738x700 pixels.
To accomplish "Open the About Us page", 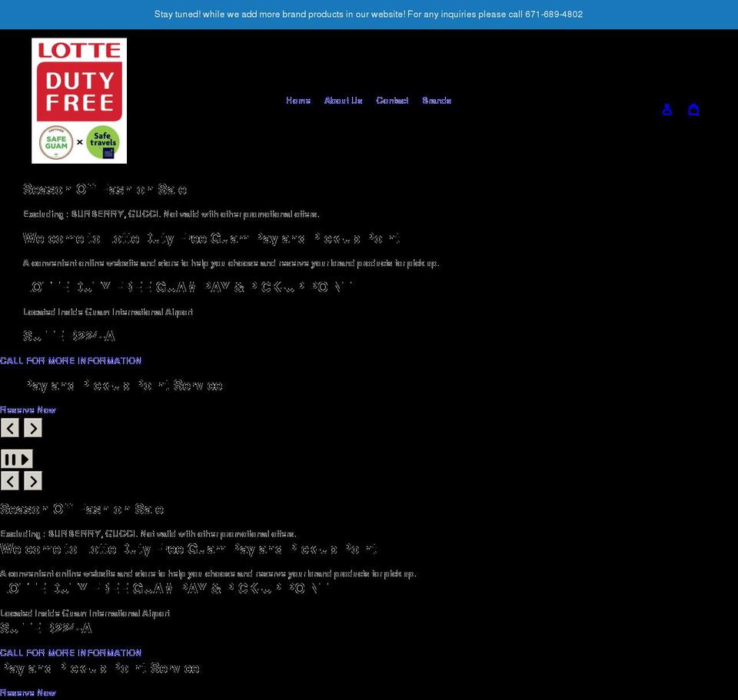I will (343, 101).
